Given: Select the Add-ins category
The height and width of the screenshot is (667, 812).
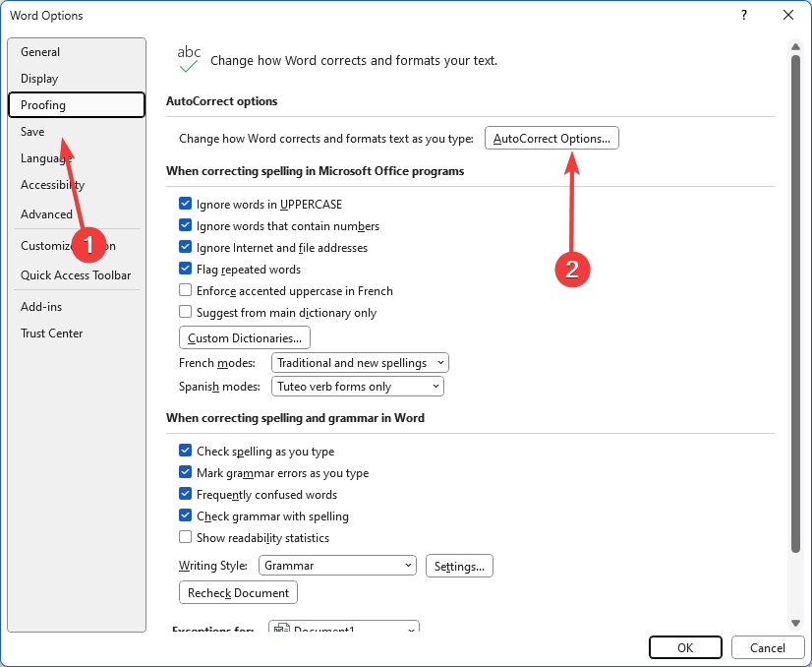Looking at the screenshot, I should pos(77,307).
